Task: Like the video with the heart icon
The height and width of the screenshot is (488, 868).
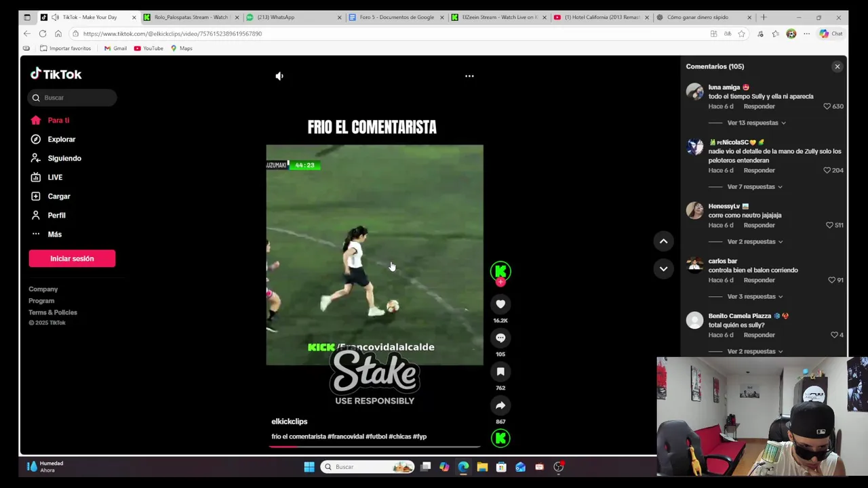Action: coord(500,304)
